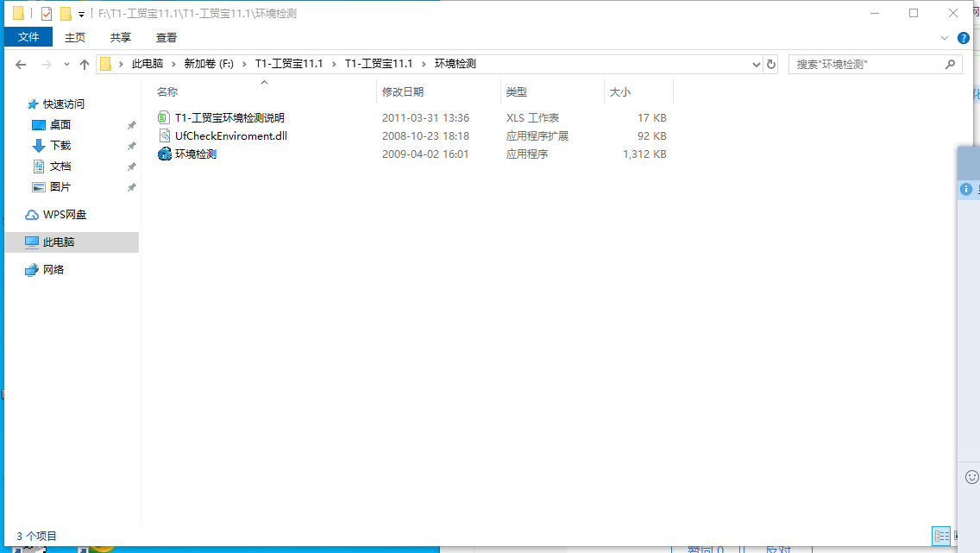Expand the chevron after 此电脑 in address bar
This screenshot has width=980, height=553.
tap(173, 64)
